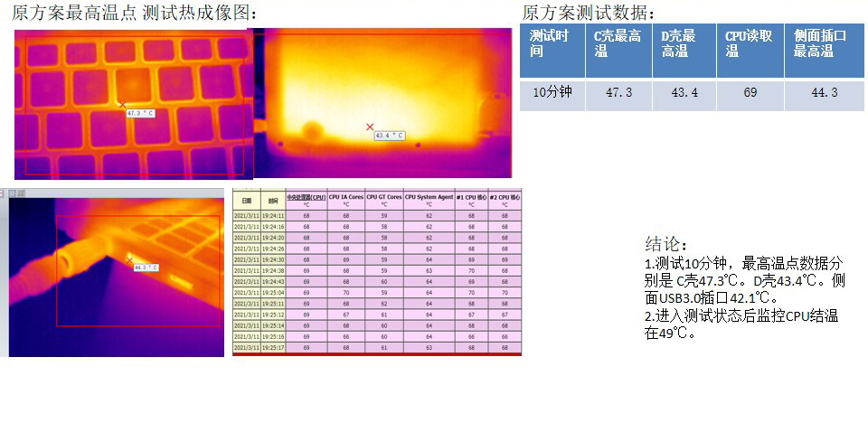Click the C壳最高温 table header
The image size is (868, 423).
coord(618,43)
